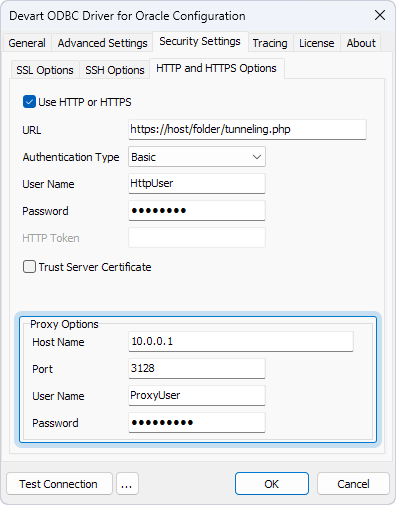Viewport: 396px width, 505px height.
Task: Click the proxy Password field
Action: point(197,422)
